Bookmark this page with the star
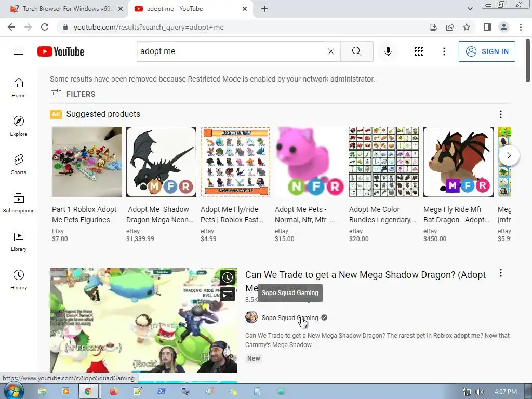 pyautogui.click(x=467, y=27)
